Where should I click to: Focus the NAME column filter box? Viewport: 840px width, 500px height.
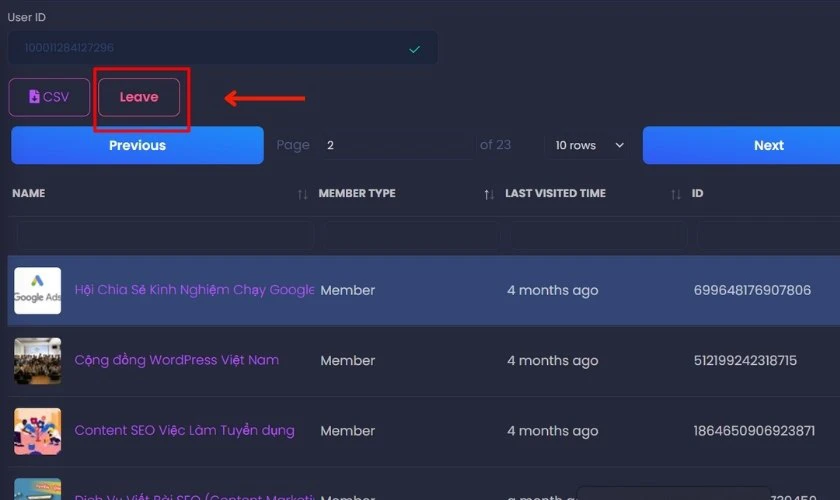(x=164, y=235)
